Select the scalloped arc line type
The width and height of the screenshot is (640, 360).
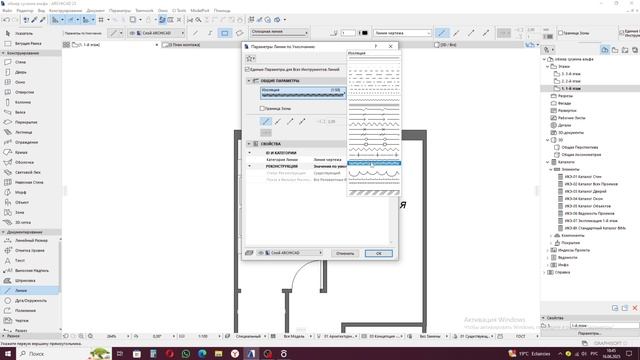pos(374,173)
